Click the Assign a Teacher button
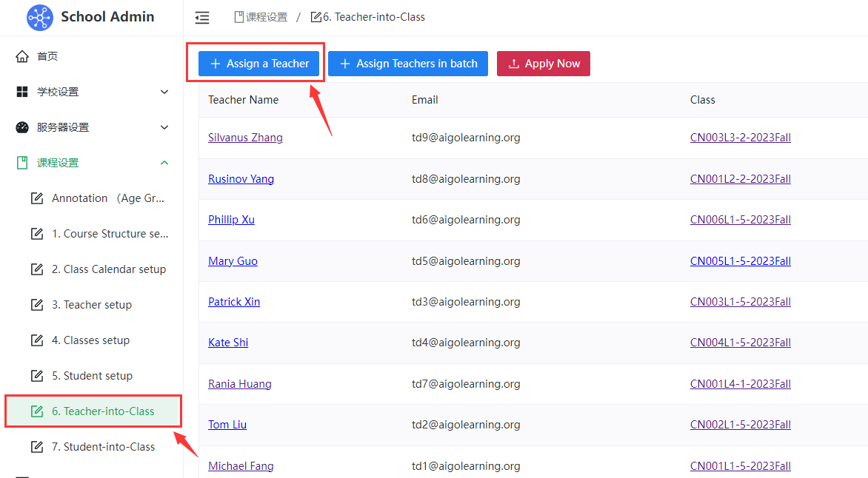This screenshot has width=868, height=478. (259, 64)
